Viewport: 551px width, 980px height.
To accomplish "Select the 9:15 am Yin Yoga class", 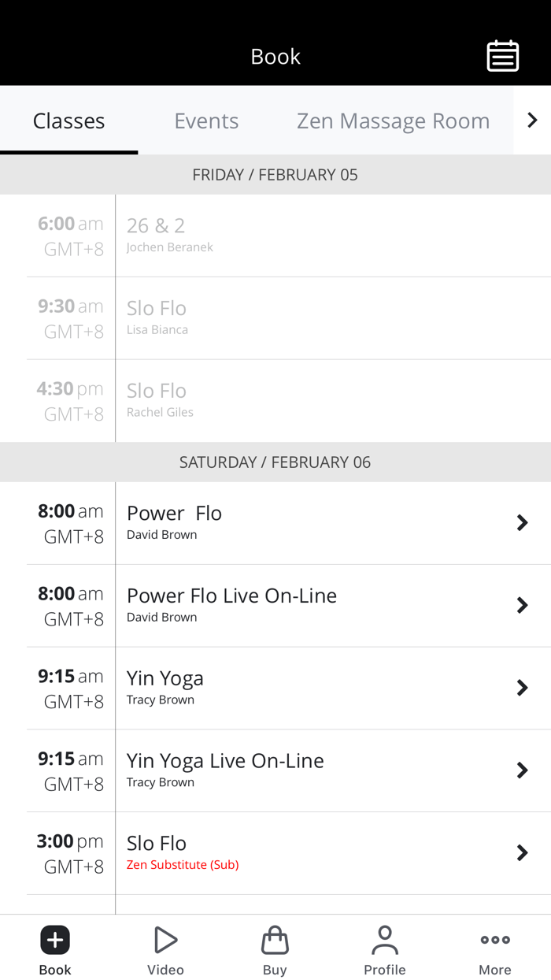I will coord(315,687).
